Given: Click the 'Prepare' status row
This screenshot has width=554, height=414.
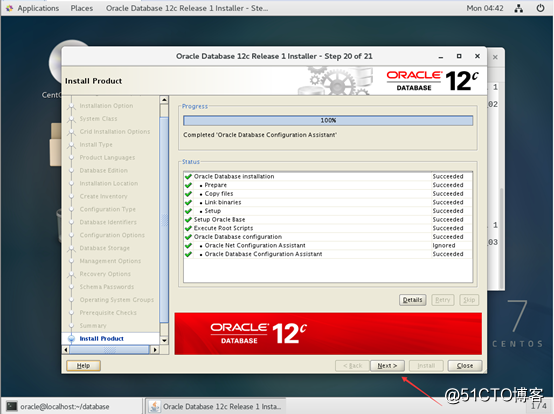Looking at the screenshot, I should (328, 185).
